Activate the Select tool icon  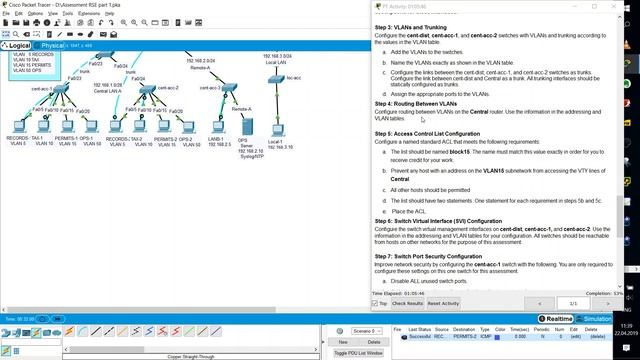[6, 34]
